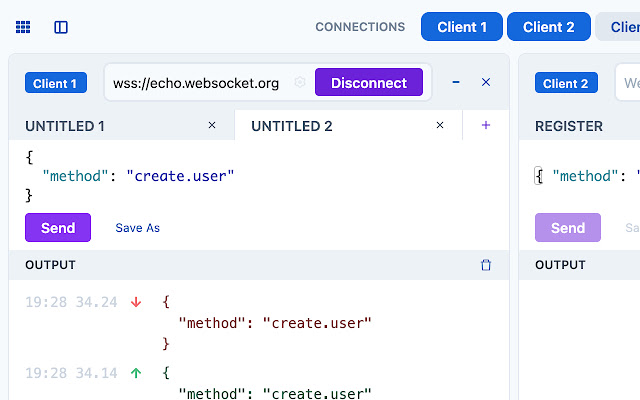The width and height of the screenshot is (640, 400).
Task: Click the Disconnect button
Action: tap(368, 83)
